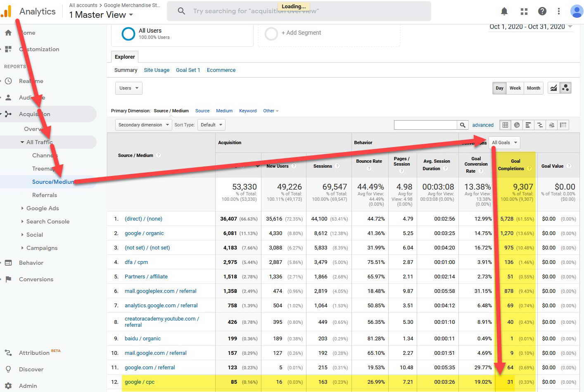
Task: Click the Discover lightbulb icon
Action: coord(8,369)
